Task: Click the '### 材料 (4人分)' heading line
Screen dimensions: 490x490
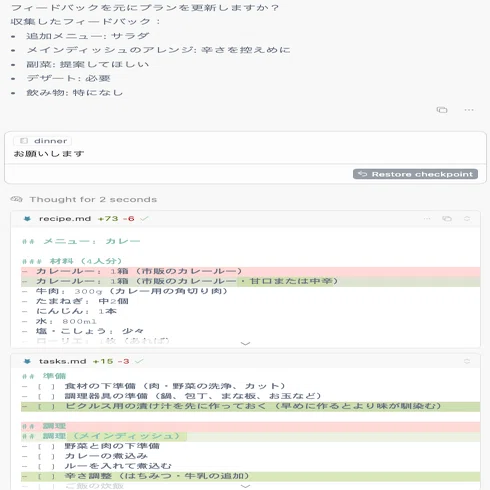Action: coord(72,261)
